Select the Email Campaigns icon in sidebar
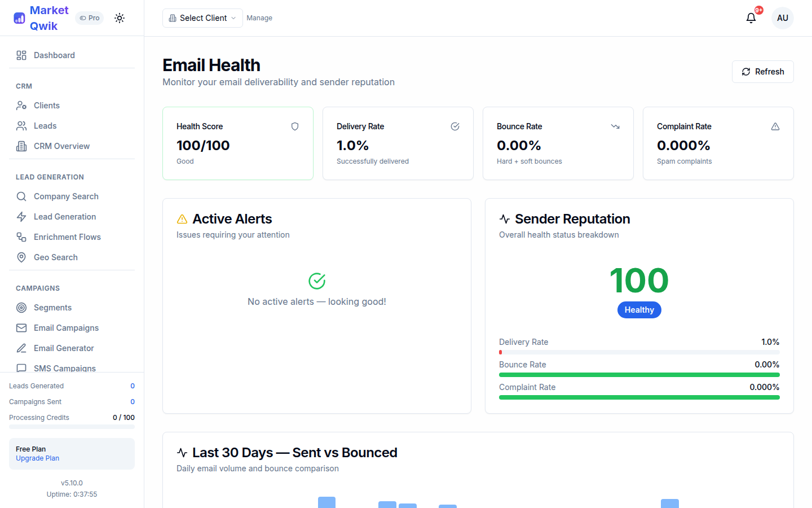Screen dimensions: 812x508 click(21, 327)
